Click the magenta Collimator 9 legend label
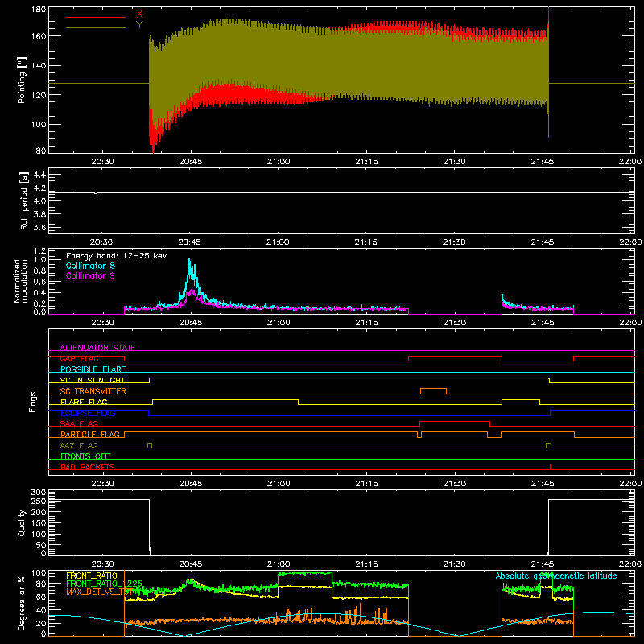Image resolution: width=644 pixels, height=644 pixels. [x=90, y=275]
